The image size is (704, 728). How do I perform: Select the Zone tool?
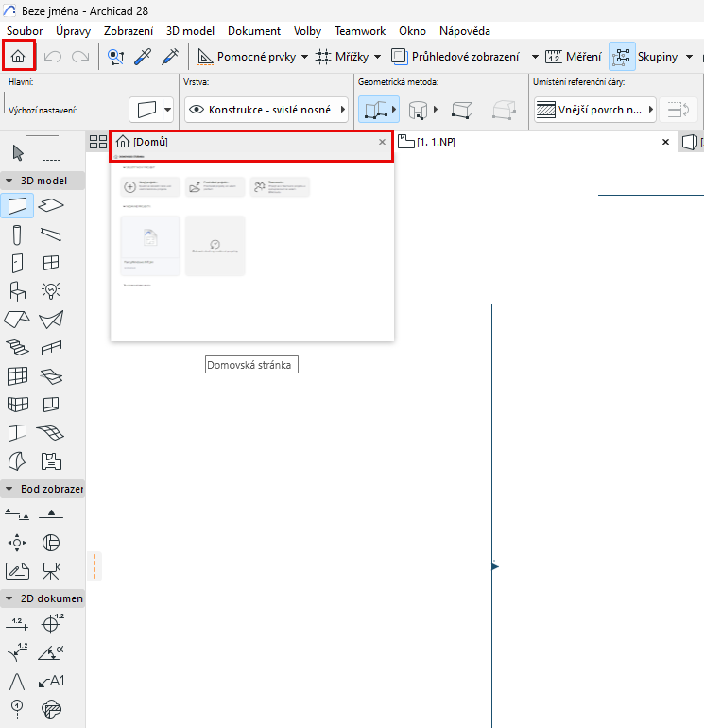(x=51, y=461)
